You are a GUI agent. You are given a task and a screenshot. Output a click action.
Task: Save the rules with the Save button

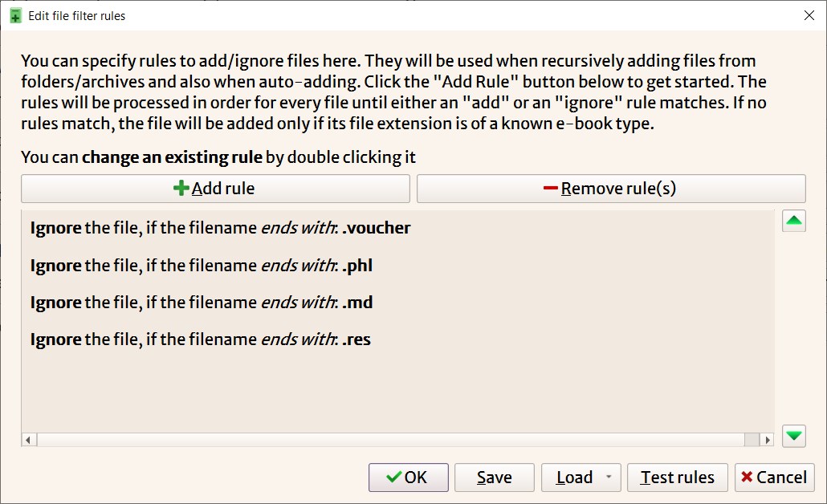[494, 478]
